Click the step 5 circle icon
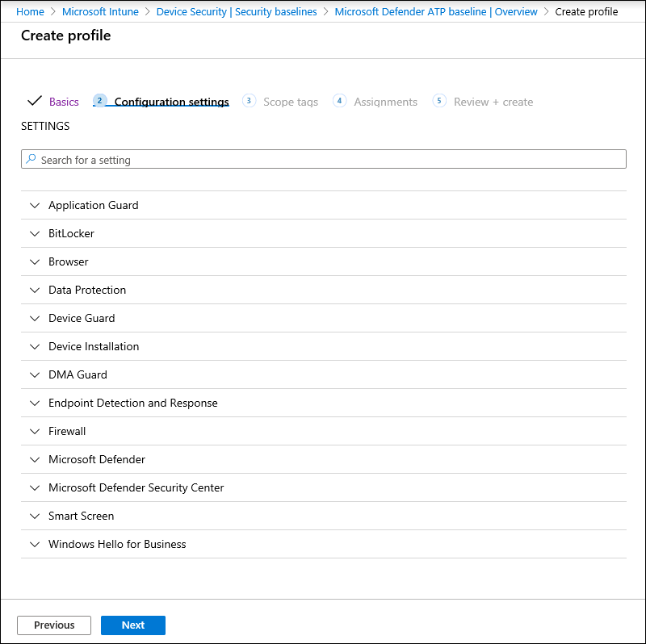 (x=439, y=101)
